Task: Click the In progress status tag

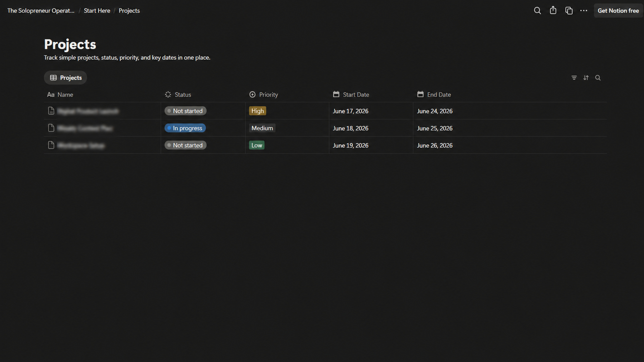Action: 185,128
